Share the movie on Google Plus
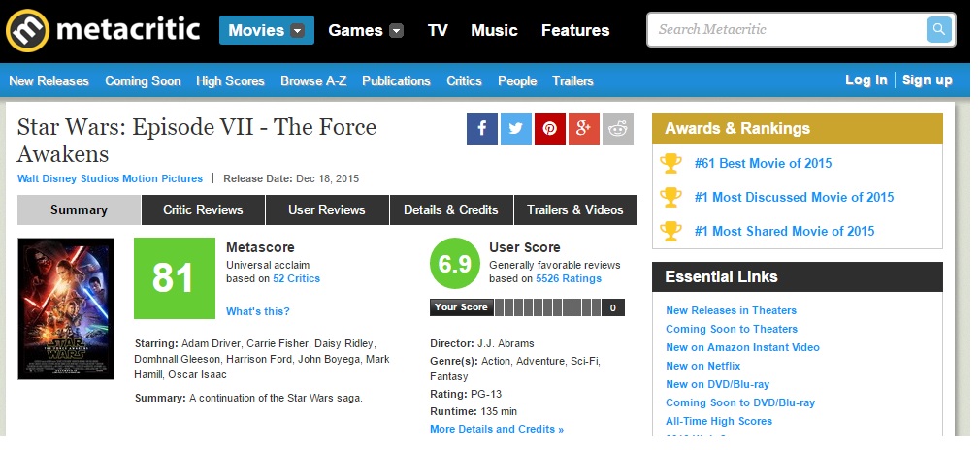The width and height of the screenshot is (980, 450). click(x=584, y=129)
